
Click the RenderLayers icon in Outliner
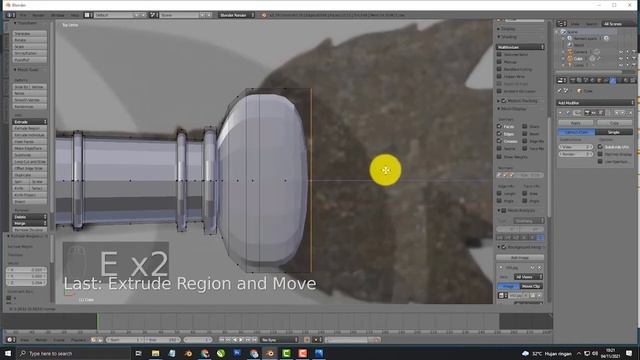[x=570, y=38]
